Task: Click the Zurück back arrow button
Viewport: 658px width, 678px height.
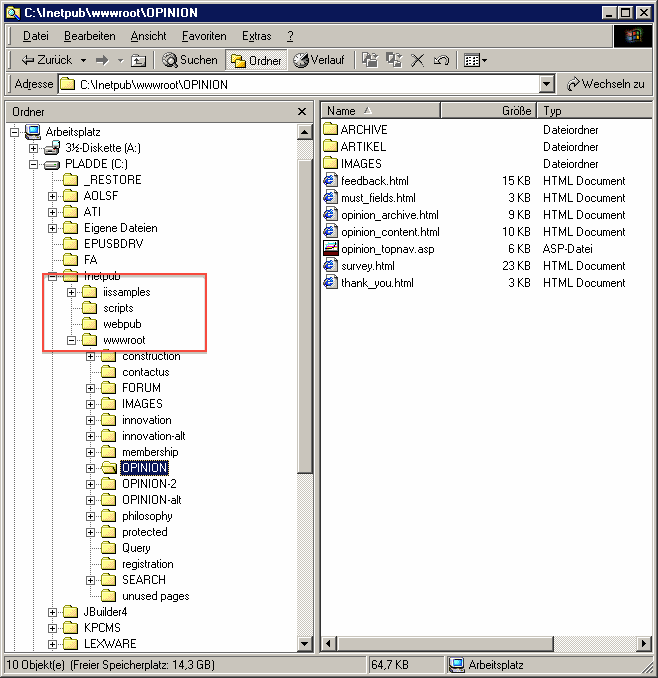Action: click(47, 60)
